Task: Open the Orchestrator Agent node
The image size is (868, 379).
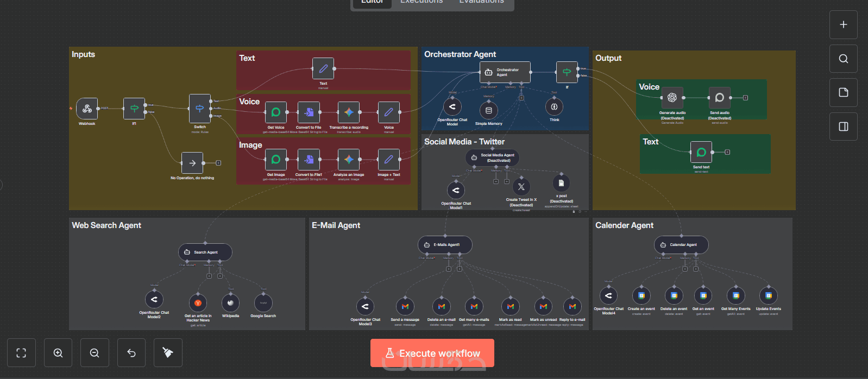Action: tap(505, 72)
